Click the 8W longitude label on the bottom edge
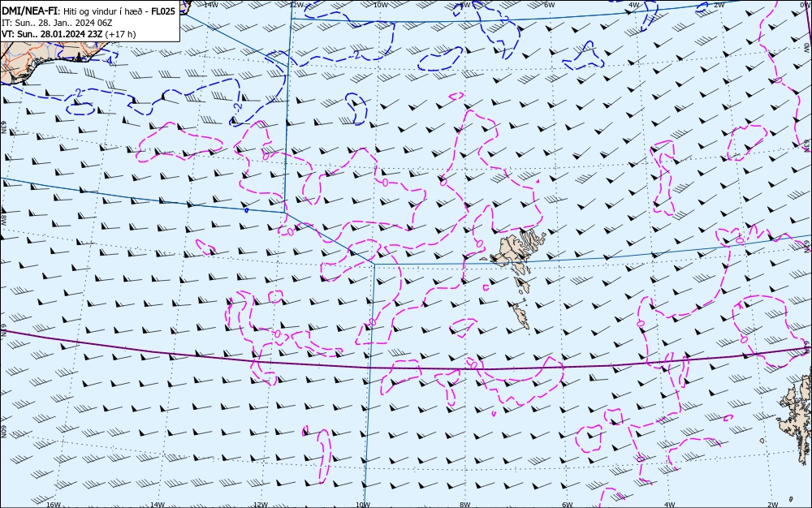Viewport: 812px width, 508px height. click(x=465, y=505)
